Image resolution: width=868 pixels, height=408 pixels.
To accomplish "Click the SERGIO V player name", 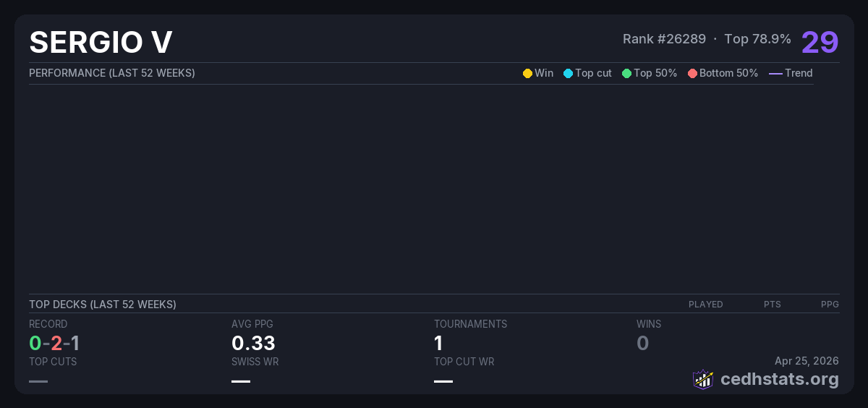I will click(x=101, y=43).
